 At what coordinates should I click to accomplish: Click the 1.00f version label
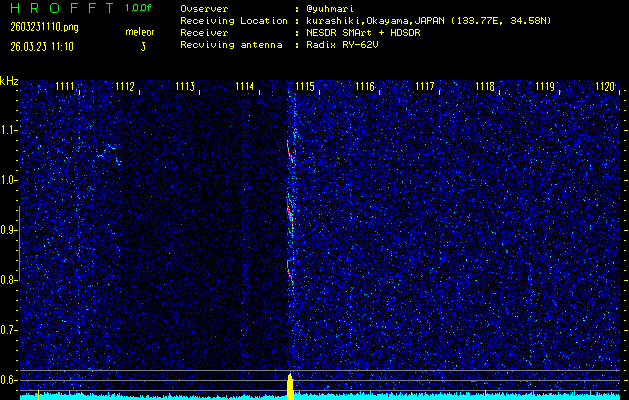point(139,8)
